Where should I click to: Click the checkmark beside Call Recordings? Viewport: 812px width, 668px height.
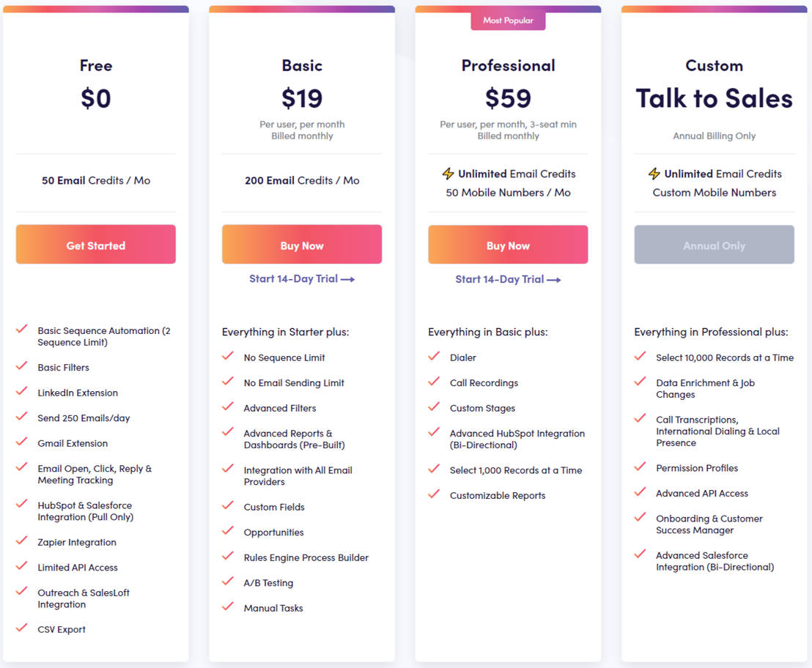pos(434,382)
